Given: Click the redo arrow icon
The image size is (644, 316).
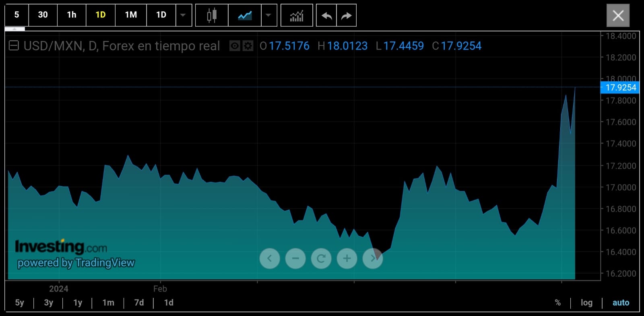Looking at the screenshot, I should (346, 15).
